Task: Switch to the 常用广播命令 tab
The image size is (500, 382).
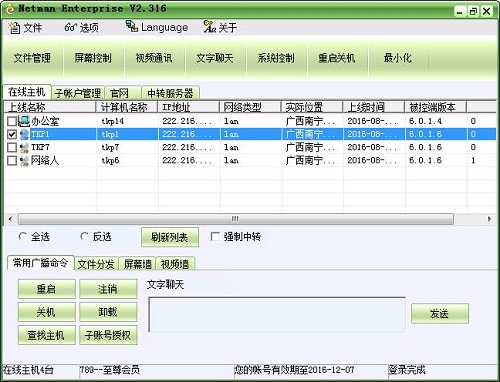Action: pos(40,263)
